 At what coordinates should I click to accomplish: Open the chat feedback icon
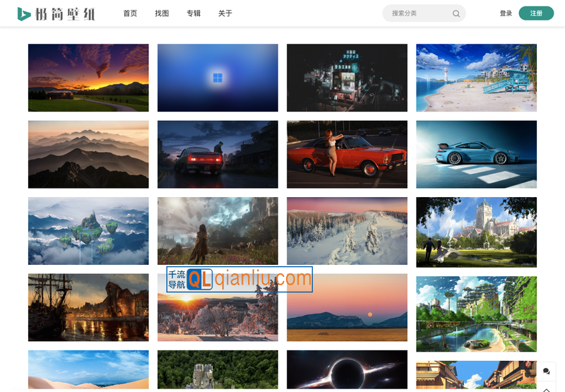pyautogui.click(x=546, y=371)
